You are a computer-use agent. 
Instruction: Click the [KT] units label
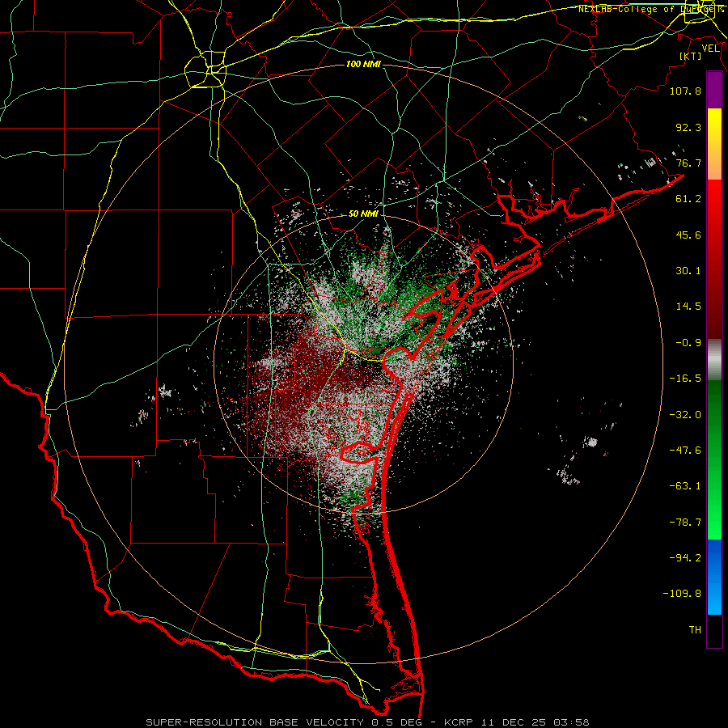pos(691,56)
